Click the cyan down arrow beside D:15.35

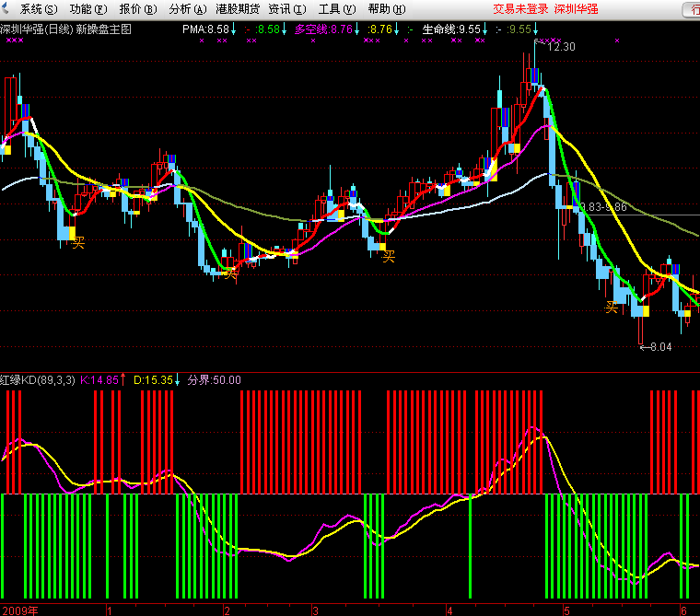[x=177, y=378]
